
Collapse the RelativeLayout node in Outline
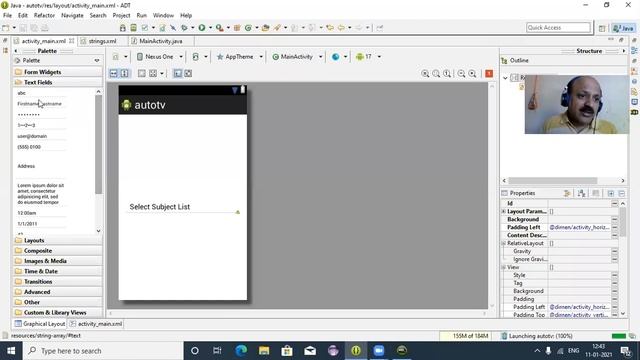[x=505, y=78]
